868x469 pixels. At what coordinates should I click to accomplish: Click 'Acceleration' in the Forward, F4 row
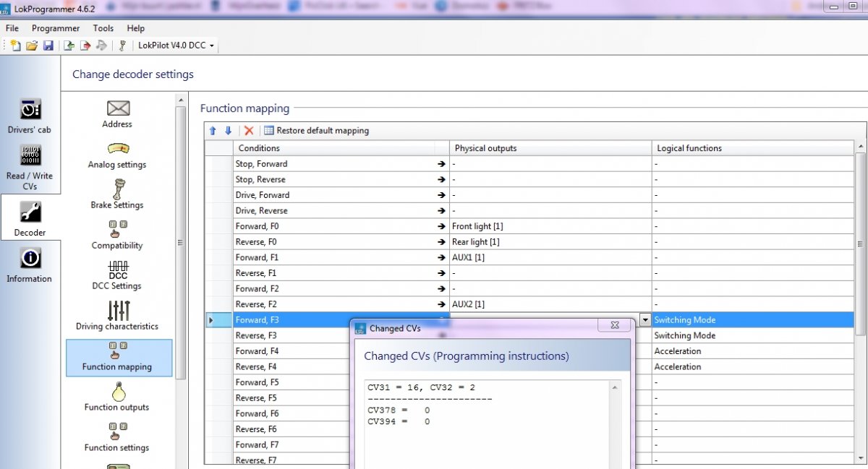click(x=678, y=351)
